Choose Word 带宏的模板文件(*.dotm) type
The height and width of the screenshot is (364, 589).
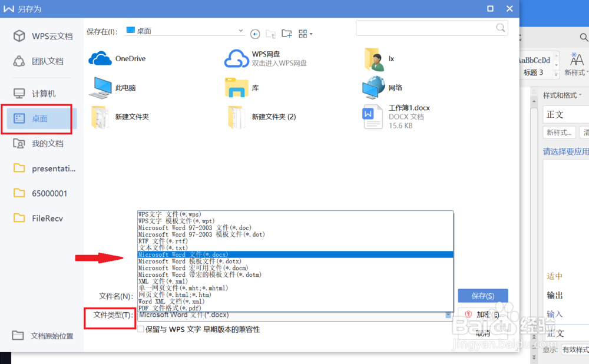(x=295, y=274)
